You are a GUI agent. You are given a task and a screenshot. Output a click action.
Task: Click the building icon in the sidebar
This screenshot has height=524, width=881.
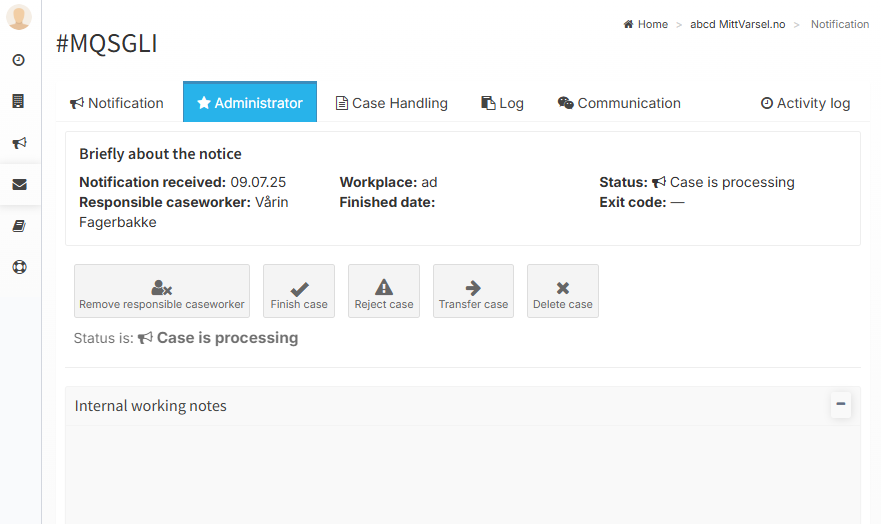[x=19, y=101]
